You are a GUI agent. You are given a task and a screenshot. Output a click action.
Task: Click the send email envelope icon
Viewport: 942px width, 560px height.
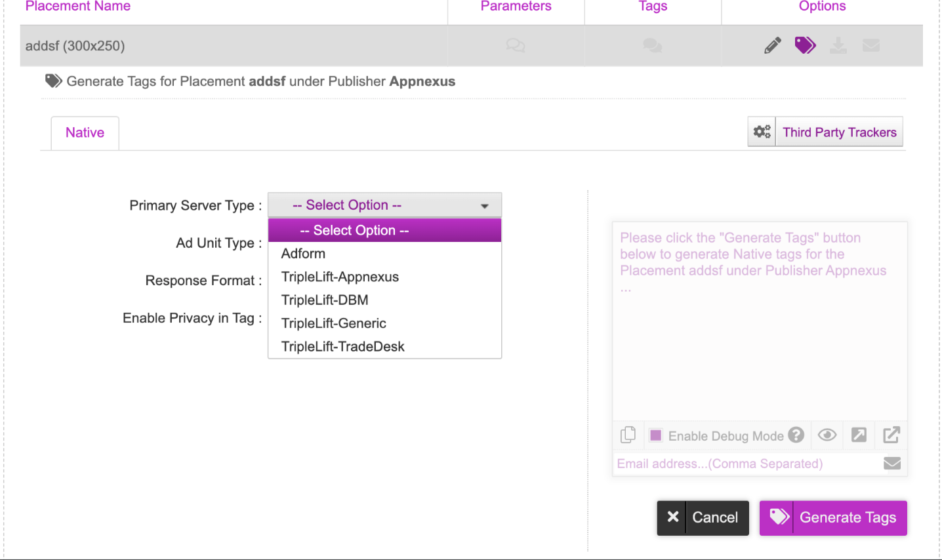[x=891, y=464]
